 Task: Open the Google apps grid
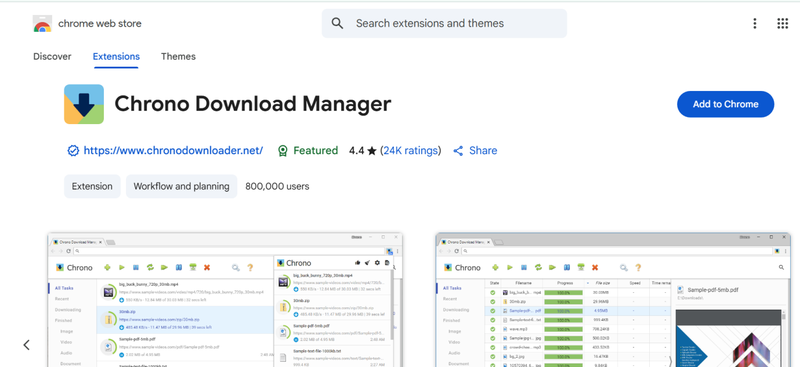pos(782,23)
